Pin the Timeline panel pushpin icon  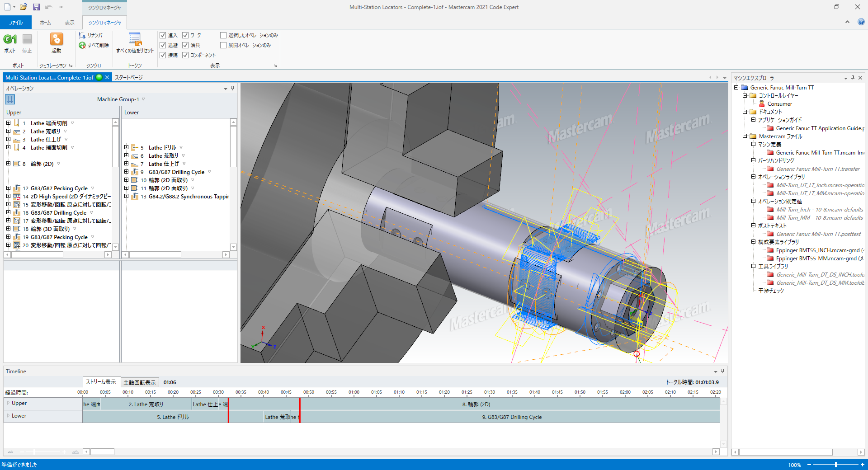(722, 371)
